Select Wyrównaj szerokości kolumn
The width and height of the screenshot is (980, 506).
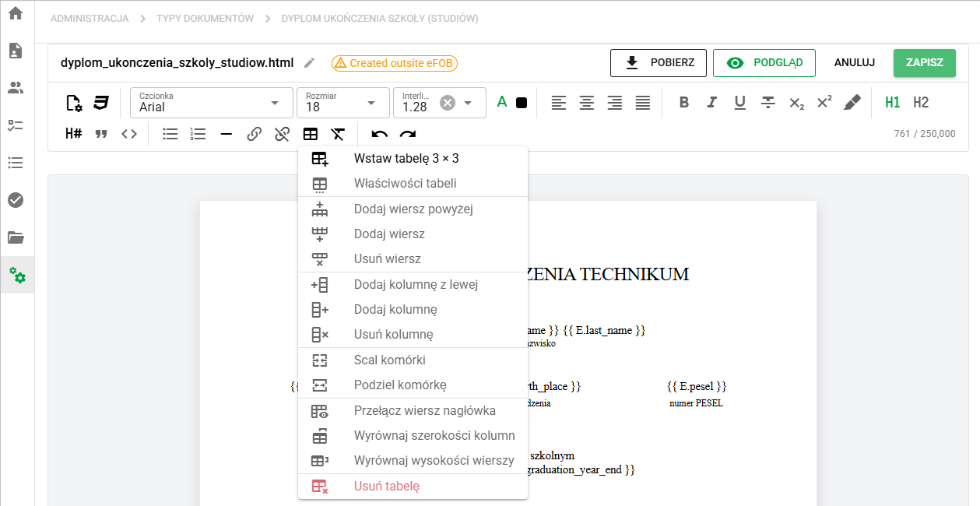pyautogui.click(x=413, y=436)
